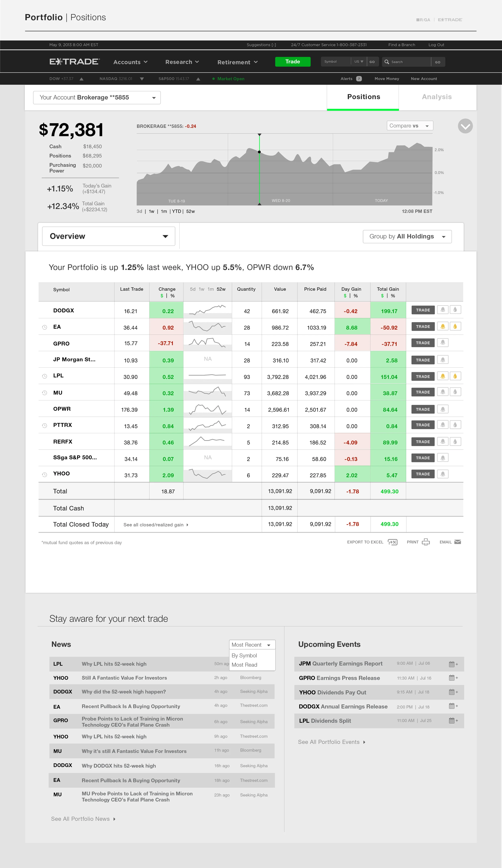Screen dimensions: 502x868
Task: Click the green Trade button
Action: 293,62
